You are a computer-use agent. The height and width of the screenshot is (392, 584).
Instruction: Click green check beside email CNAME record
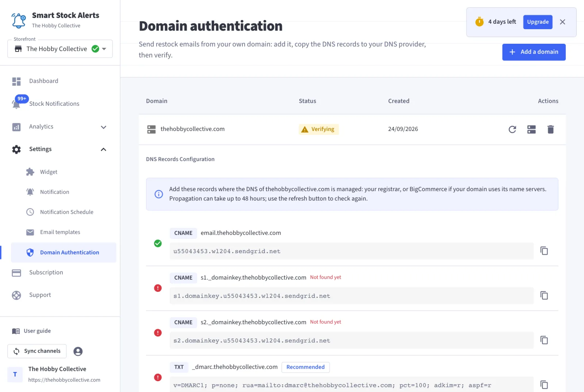click(158, 243)
